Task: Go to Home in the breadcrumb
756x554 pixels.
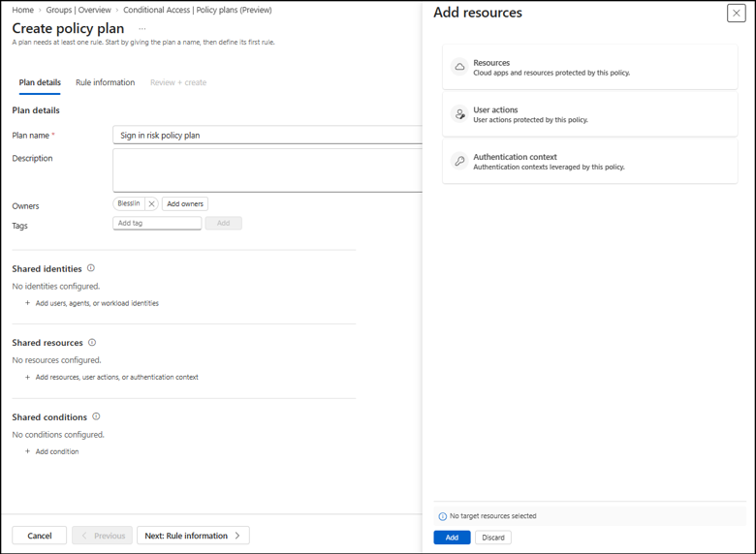Action: pyautogui.click(x=22, y=10)
